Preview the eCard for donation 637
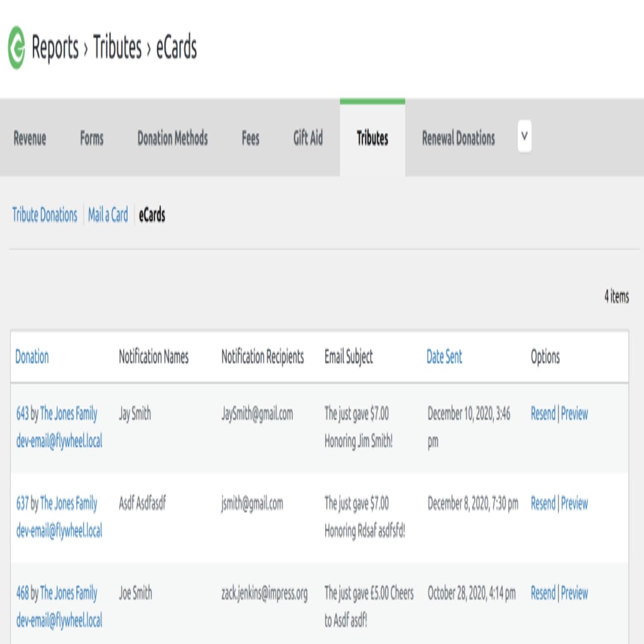This screenshot has height=644, width=644. tap(574, 503)
